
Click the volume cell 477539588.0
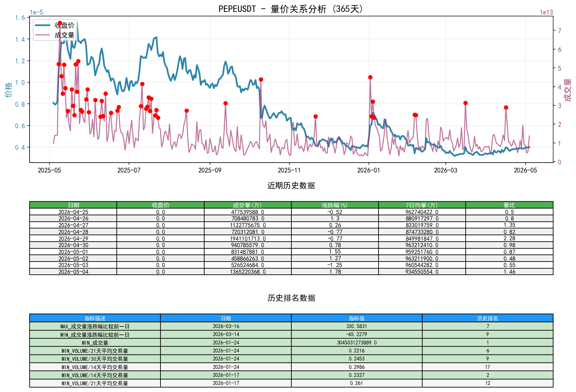coord(248,212)
